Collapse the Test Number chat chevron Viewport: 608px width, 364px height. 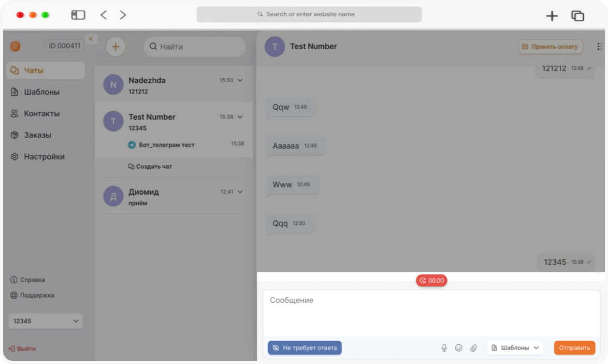pos(240,117)
